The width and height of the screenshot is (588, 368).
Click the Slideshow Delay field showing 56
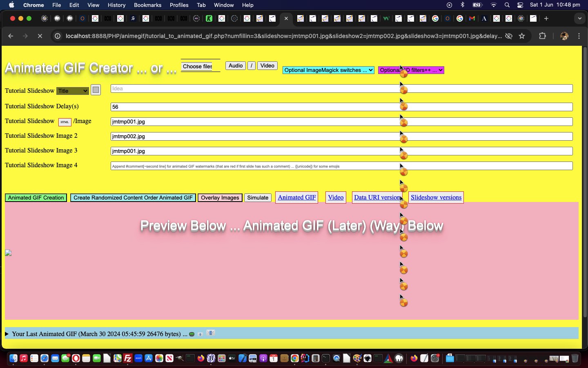(x=341, y=107)
